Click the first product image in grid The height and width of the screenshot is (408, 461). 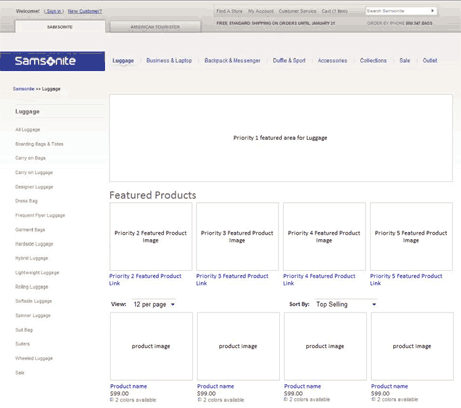pos(151,346)
